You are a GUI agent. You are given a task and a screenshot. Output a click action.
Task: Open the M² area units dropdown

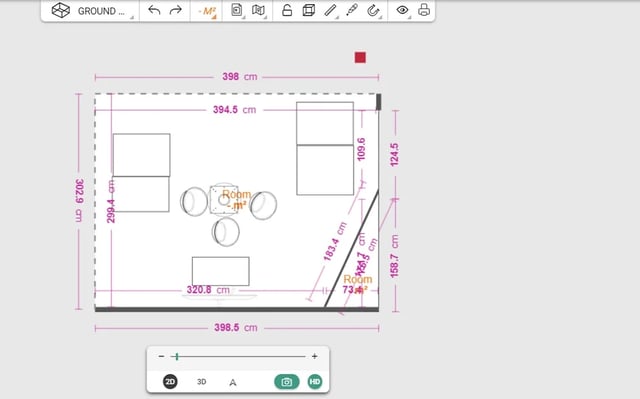207,11
